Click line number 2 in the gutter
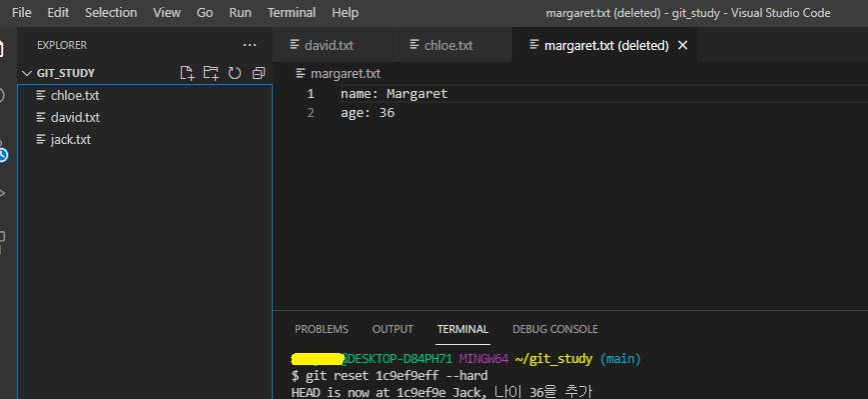Image resolution: width=868 pixels, height=399 pixels. coord(311,113)
